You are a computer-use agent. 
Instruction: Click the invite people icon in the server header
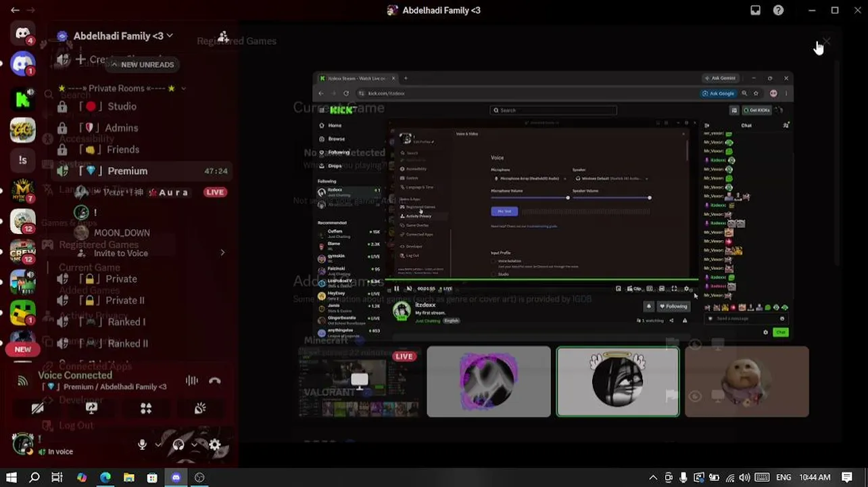click(x=223, y=37)
